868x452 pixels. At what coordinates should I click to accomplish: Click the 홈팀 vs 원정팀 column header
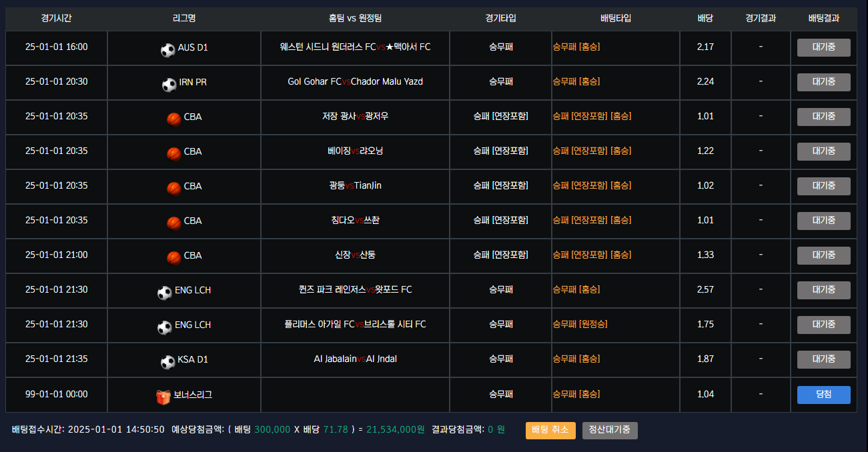[355, 19]
